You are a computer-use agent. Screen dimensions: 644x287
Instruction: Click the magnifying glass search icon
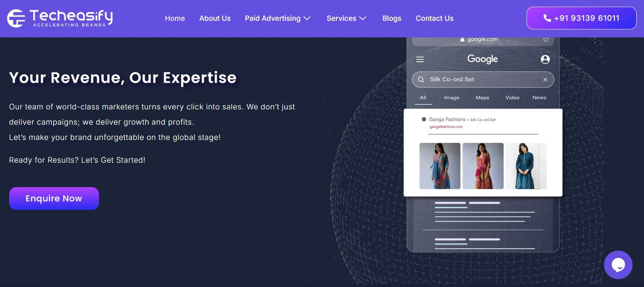[x=421, y=80]
